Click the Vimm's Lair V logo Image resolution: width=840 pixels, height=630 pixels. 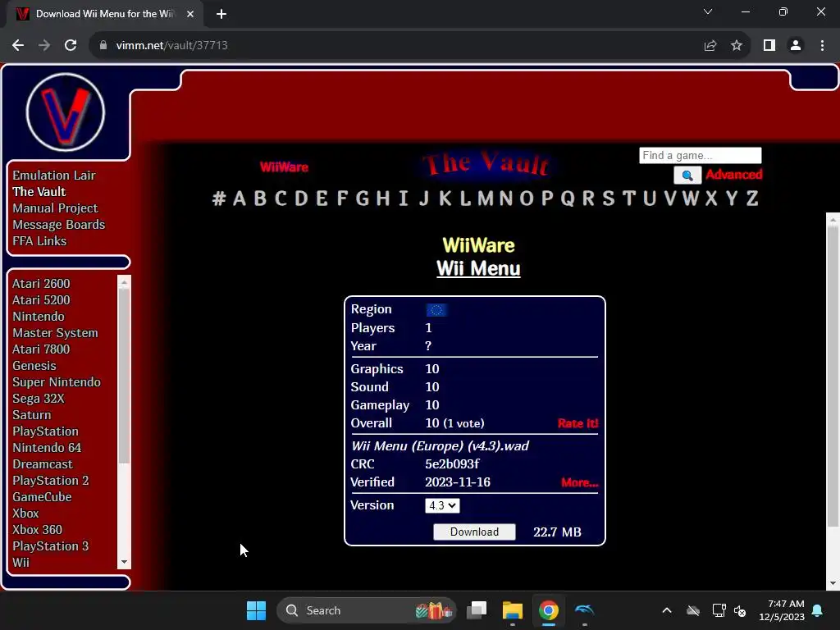coord(66,112)
